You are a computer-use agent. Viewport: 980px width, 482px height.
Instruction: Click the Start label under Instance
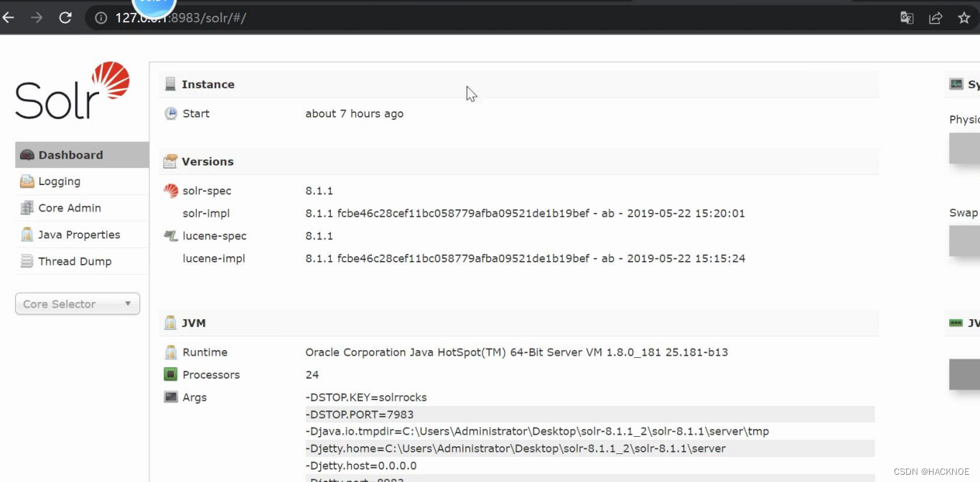pos(196,113)
